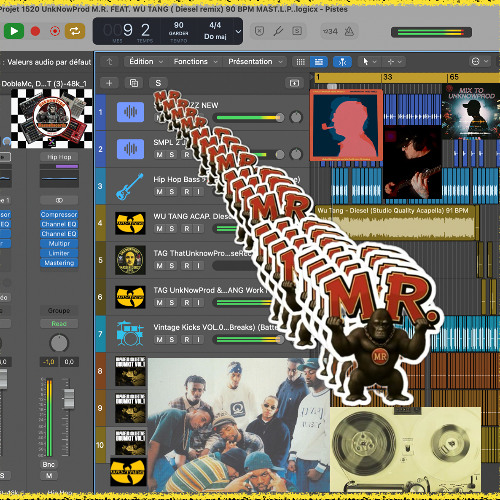Click the Vintage Kicks volume slider
The width and height of the screenshot is (500, 500).
(x=249, y=340)
